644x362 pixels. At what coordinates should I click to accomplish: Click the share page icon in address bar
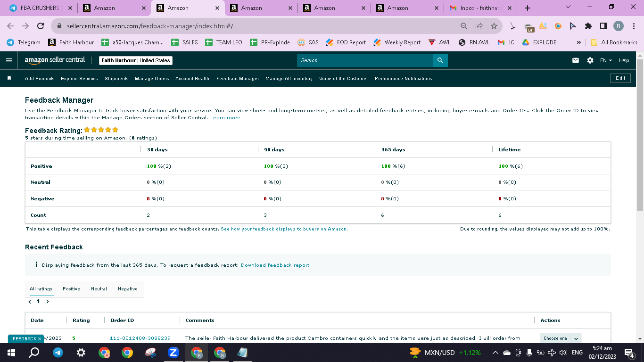pos(479,26)
